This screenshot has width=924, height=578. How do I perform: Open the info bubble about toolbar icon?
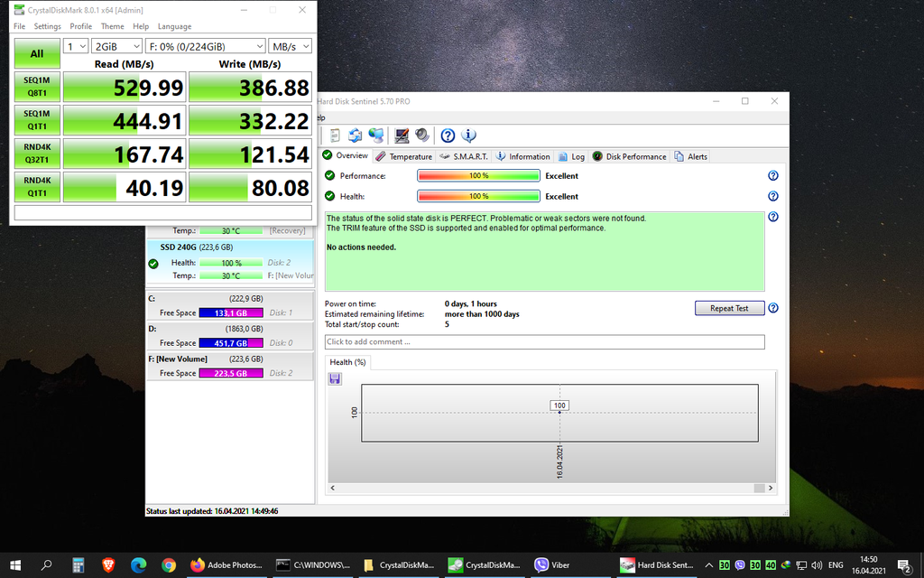point(468,135)
